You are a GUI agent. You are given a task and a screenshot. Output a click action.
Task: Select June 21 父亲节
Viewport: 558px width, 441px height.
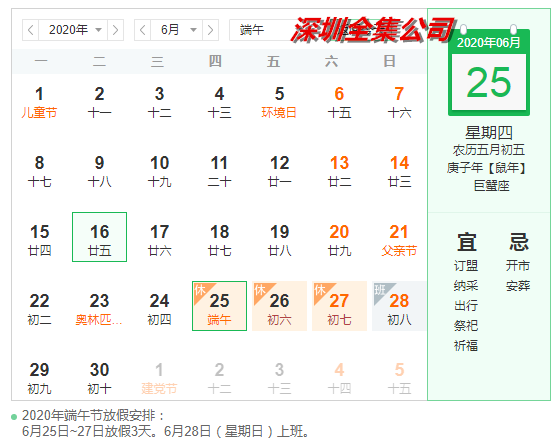399,240
